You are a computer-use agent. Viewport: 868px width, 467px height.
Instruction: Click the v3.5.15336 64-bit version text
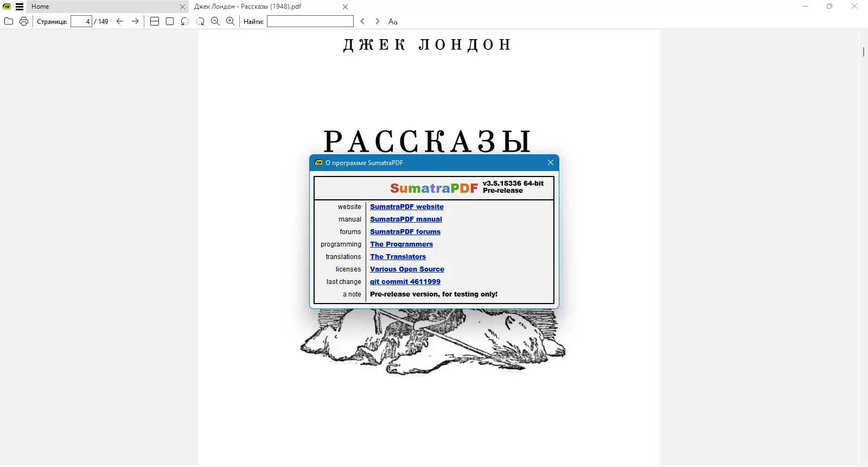pyautogui.click(x=513, y=183)
